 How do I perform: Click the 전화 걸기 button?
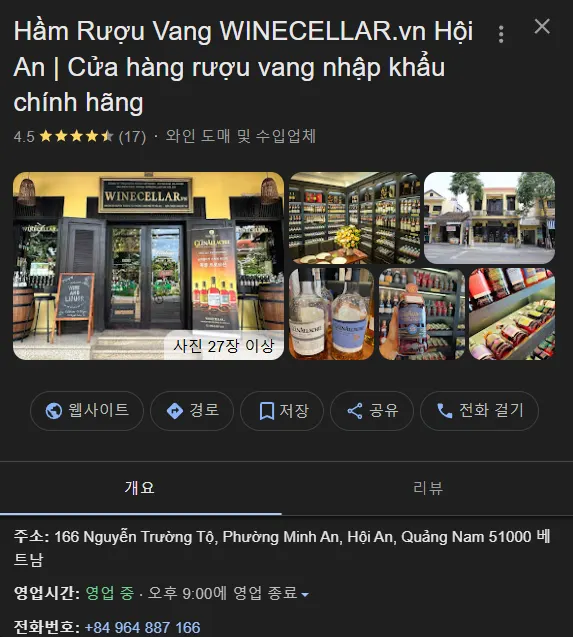479,411
